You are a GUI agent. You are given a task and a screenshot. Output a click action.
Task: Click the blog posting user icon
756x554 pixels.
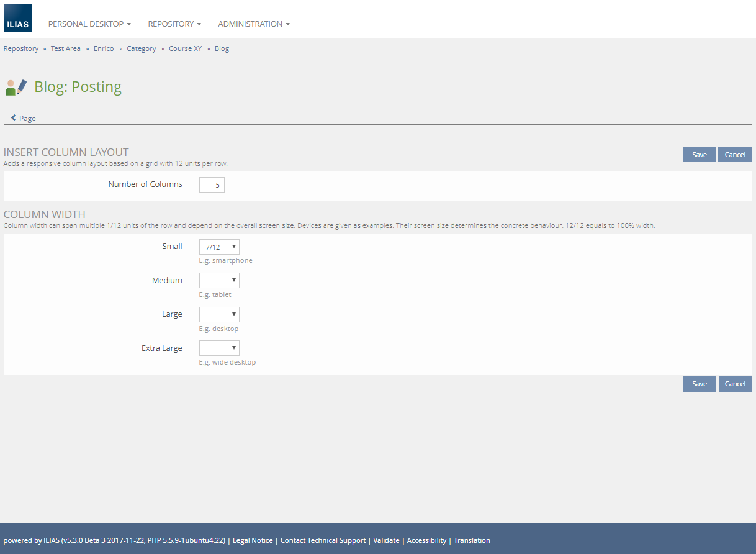coord(16,87)
